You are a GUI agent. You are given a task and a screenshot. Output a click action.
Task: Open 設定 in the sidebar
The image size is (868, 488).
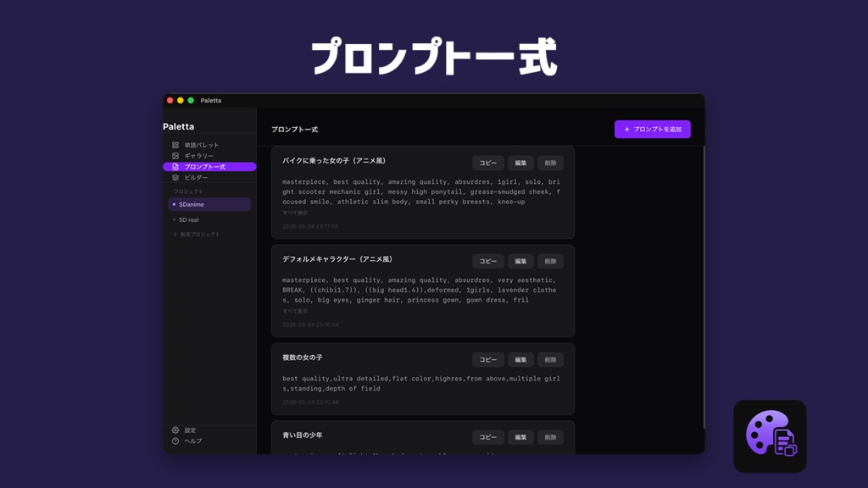210,430
